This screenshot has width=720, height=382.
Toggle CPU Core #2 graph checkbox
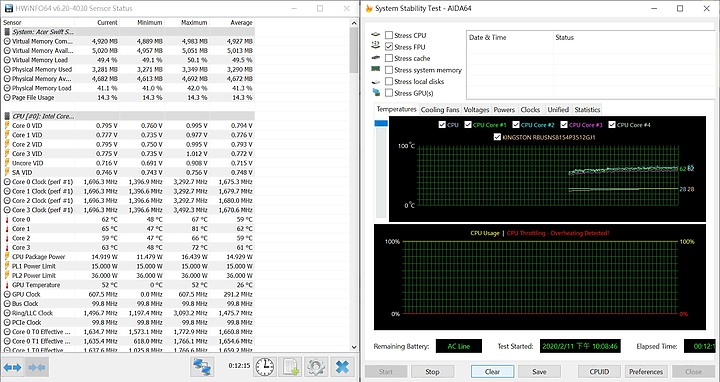[x=516, y=124]
